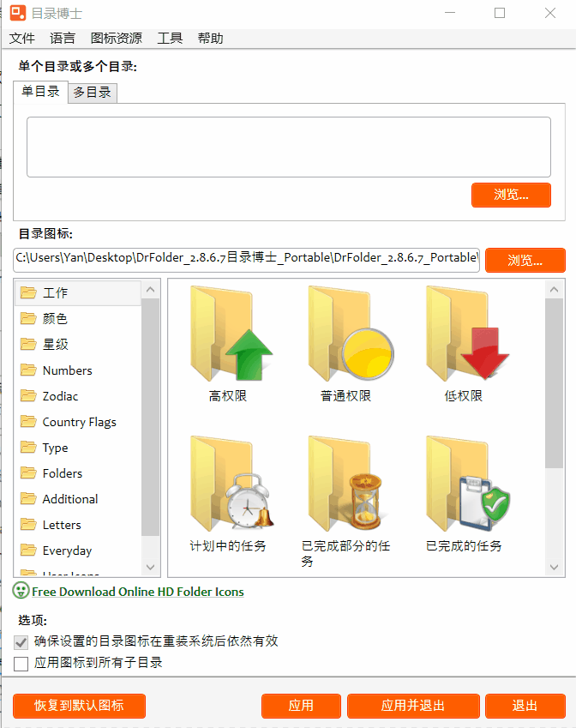Click the icon gallery vertical scrollbar thumb

[555, 383]
